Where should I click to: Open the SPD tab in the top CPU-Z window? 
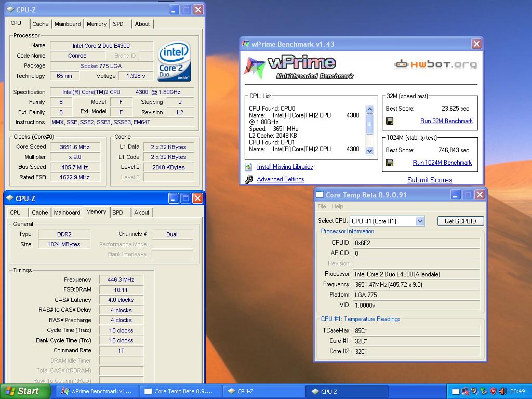click(118, 24)
